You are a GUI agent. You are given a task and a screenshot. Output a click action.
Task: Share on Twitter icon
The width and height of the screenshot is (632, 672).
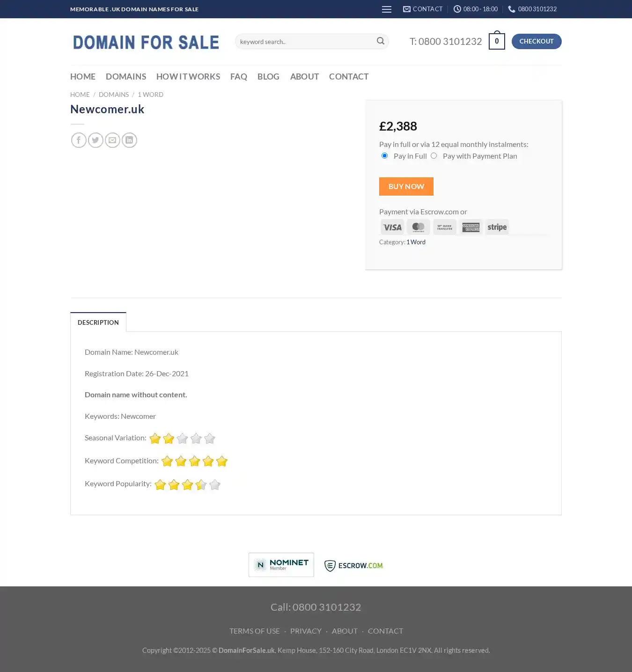point(96,140)
